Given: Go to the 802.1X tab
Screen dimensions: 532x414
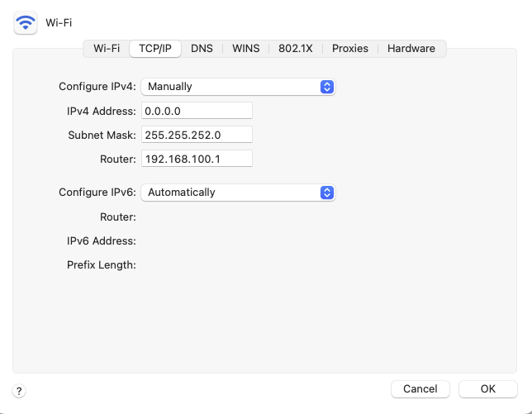Looking at the screenshot, I should [296, 49].
